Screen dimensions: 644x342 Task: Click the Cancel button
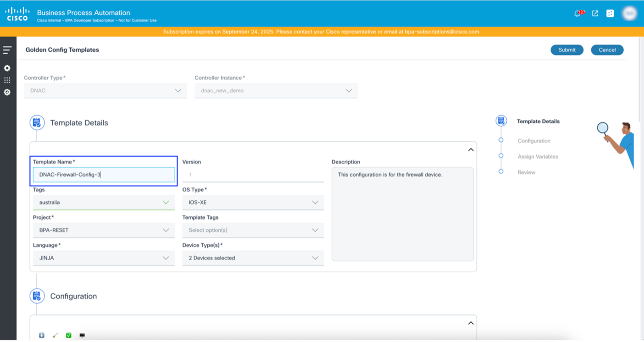point(607,50)
